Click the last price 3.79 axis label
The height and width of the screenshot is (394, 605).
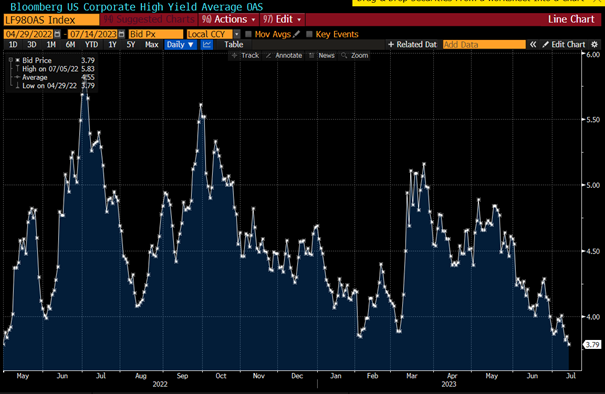(x=592, y=345)
